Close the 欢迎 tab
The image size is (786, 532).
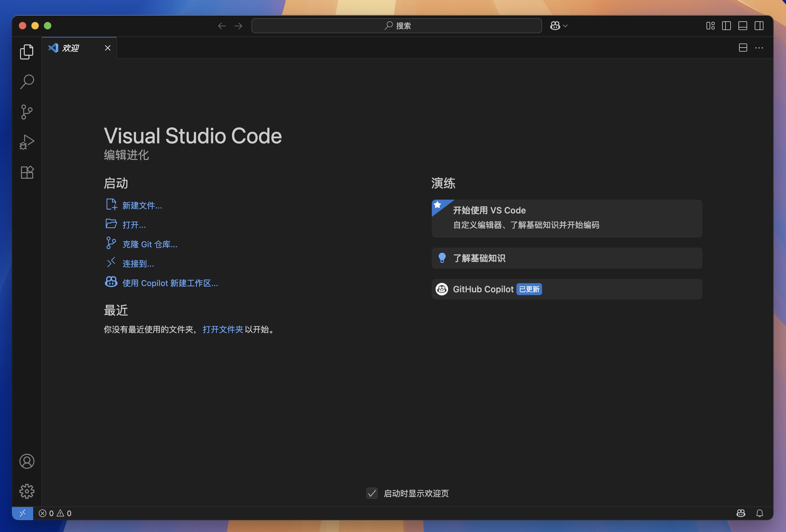point(107,48)
